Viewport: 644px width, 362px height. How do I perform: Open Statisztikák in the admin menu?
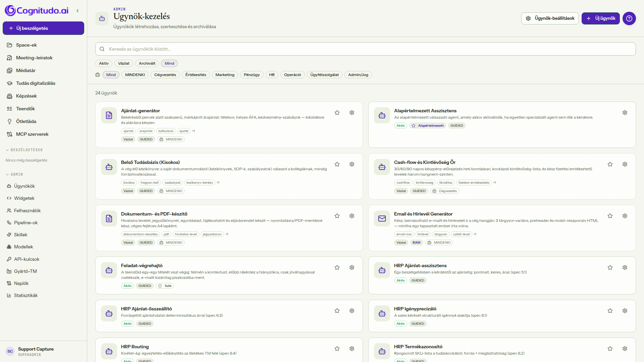(x=26, y=295)
